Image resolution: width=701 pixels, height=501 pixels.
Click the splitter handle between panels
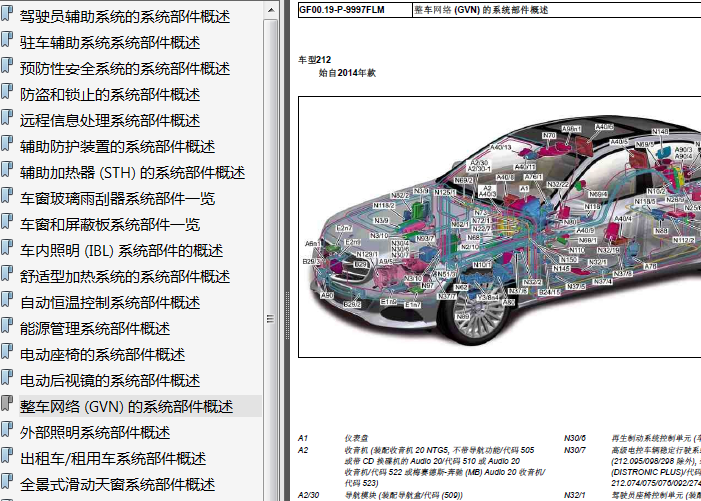pos(287,315)
